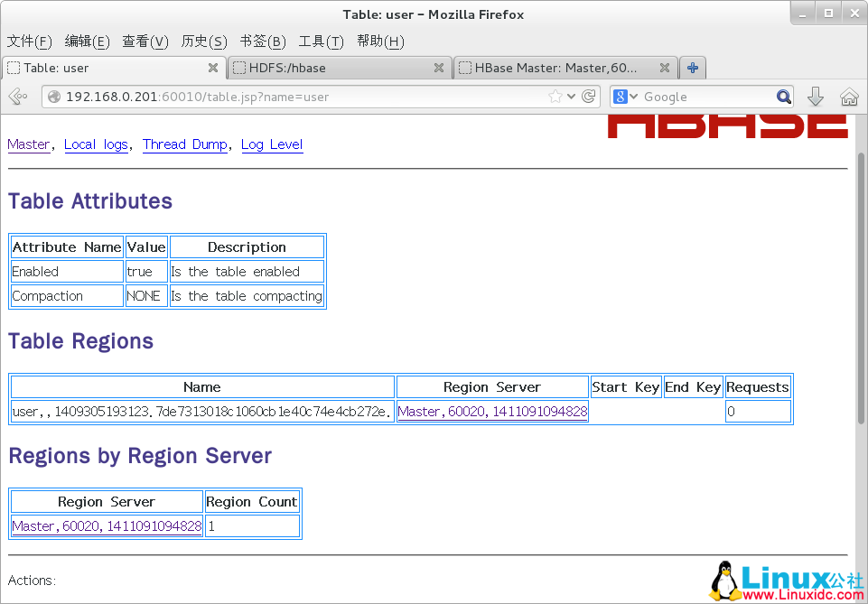Click the Master,60020,1411091094828 region server link
Image resolution: width=868 pixels, height=604 pixels.
491,411
